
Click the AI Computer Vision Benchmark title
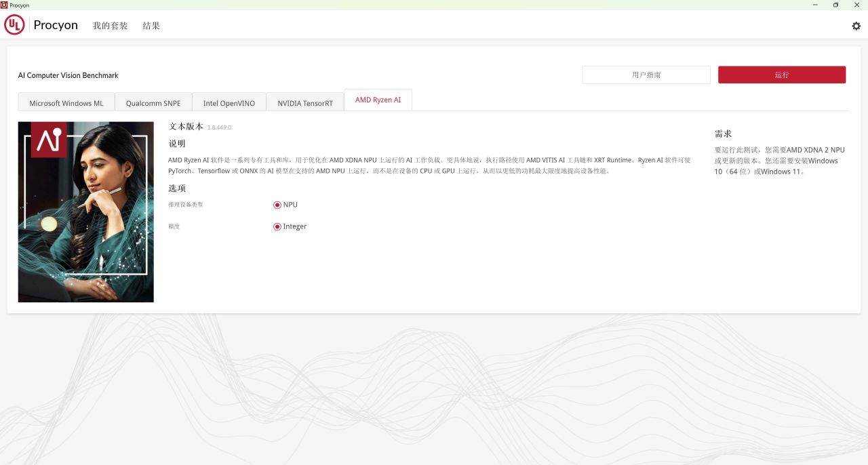coord(68,75)
